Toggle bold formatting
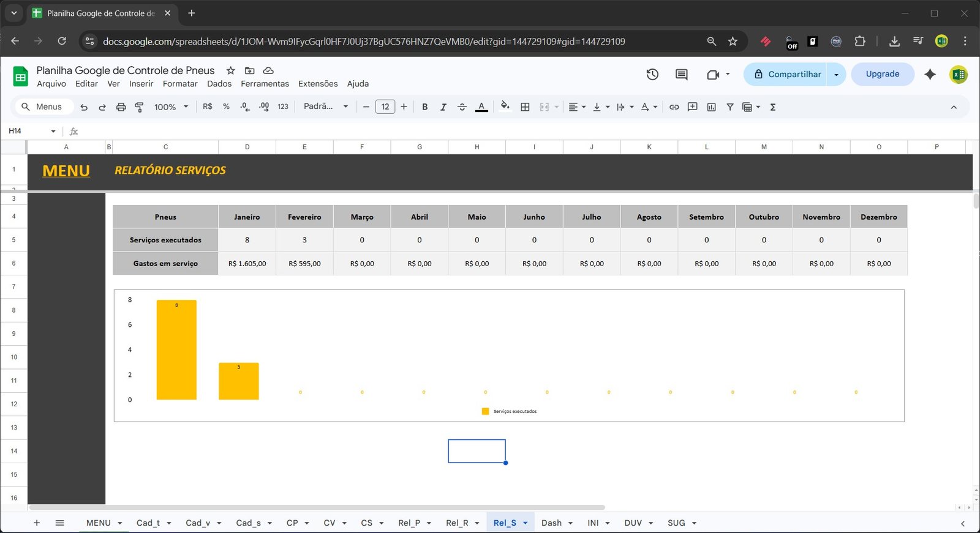The height and width of the screenshot is (533, 980). [x=424, y=107]
